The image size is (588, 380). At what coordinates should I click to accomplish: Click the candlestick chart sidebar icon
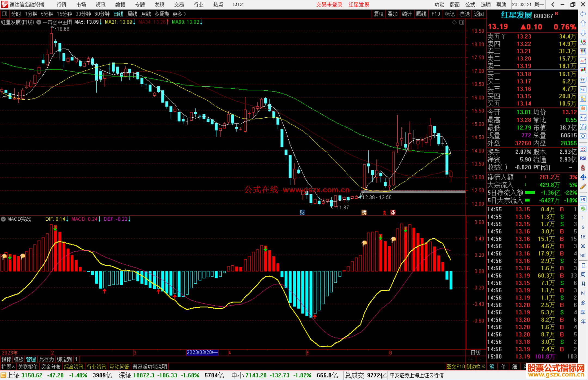tap(583, 70)
